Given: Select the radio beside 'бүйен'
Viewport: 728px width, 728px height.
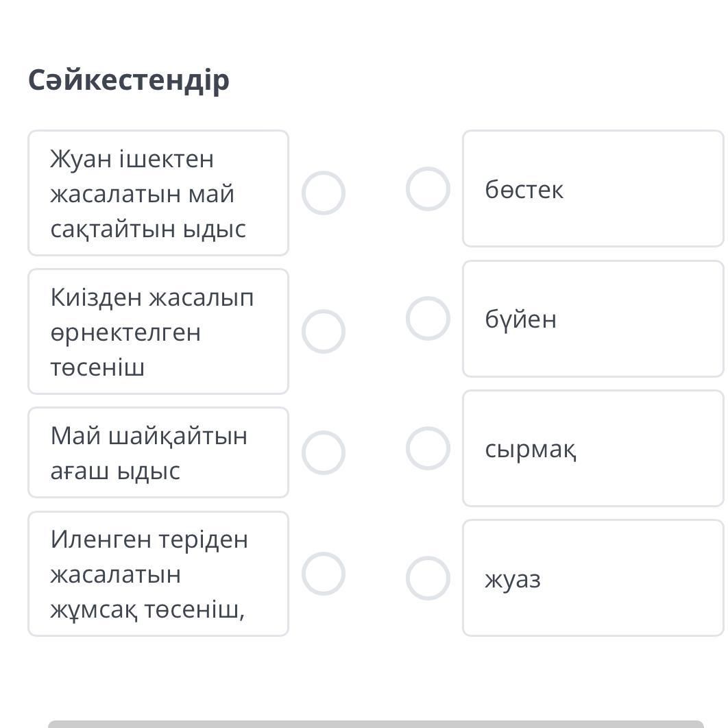Looking at the screenshot, I should 428,319.
